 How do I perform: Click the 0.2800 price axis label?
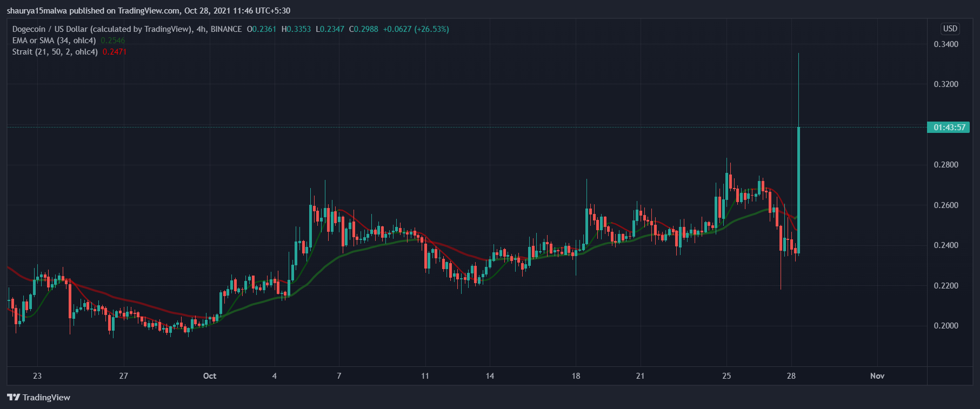tap(946, 165)
